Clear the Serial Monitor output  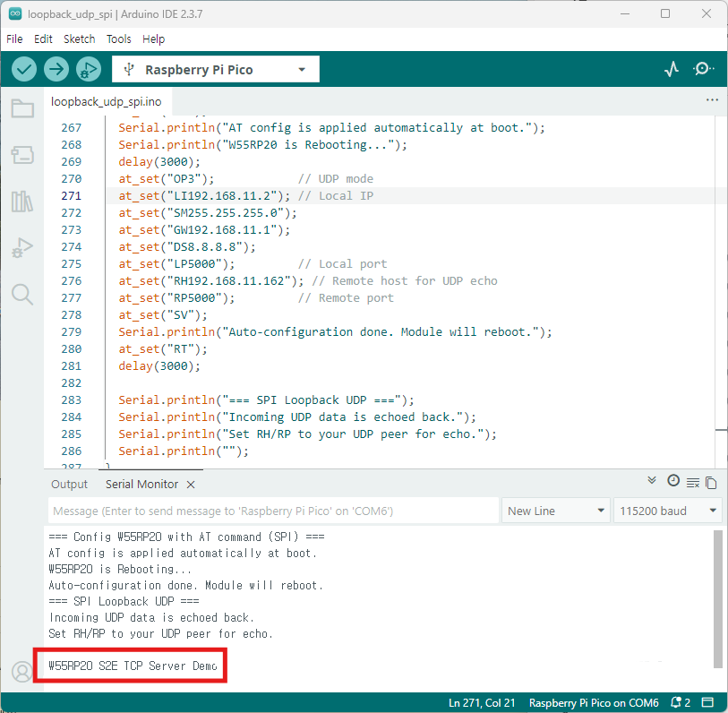point(692,483)
